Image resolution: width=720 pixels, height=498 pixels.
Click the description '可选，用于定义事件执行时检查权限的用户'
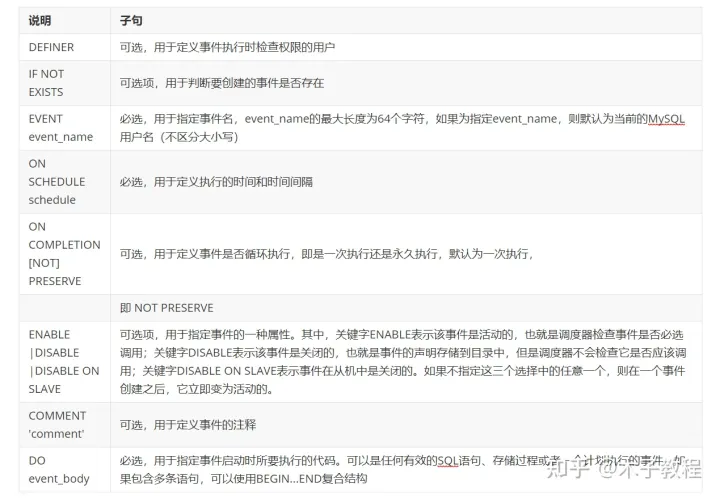(x=227, y=47)
